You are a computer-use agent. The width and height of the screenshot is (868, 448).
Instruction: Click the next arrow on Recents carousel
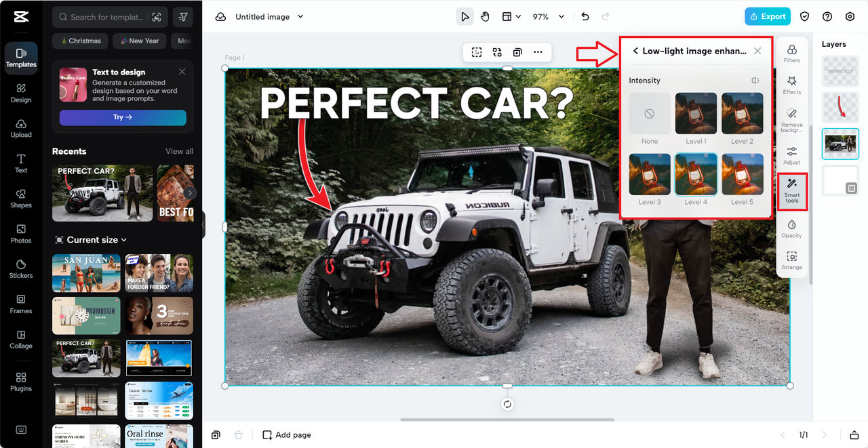click(x=190, y=193)
